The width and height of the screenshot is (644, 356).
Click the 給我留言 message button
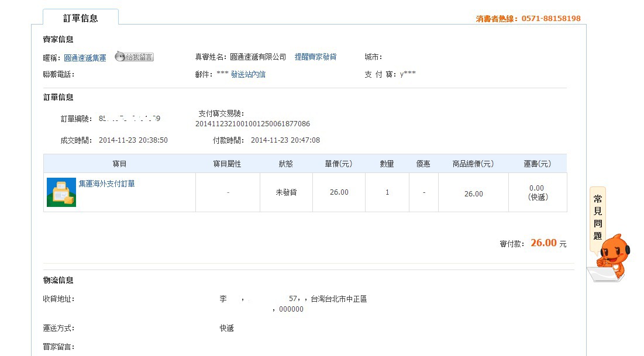pyautogui.click(x=135, y=57)
